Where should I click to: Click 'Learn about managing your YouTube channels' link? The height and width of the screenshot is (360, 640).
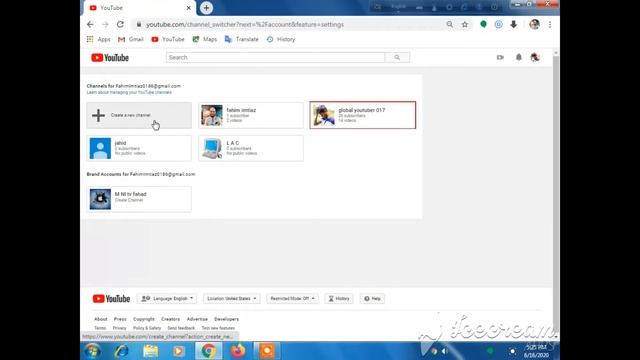129,92
